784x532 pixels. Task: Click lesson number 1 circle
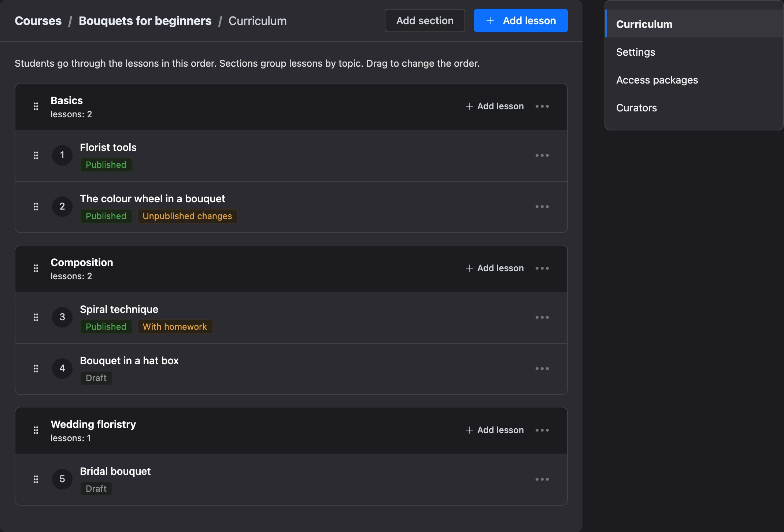62,155
